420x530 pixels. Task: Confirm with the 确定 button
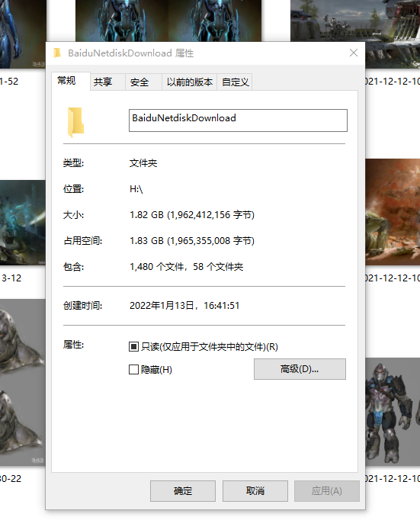tap(183, 491)
